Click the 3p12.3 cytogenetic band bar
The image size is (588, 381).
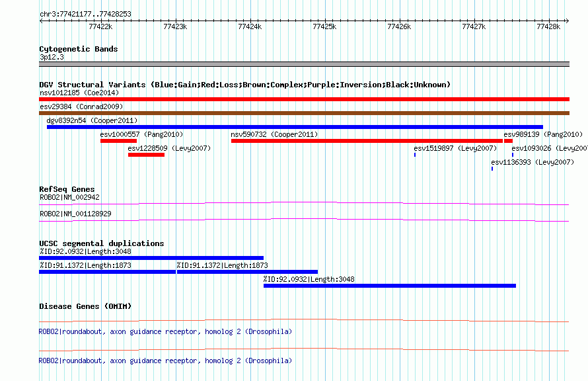click(304, 64)
